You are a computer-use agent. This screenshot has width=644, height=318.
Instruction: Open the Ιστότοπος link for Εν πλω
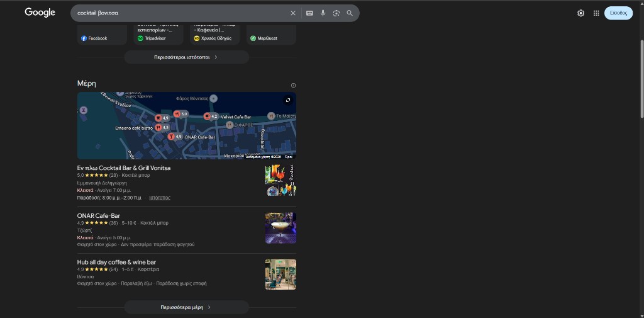[x=160, y=198]
